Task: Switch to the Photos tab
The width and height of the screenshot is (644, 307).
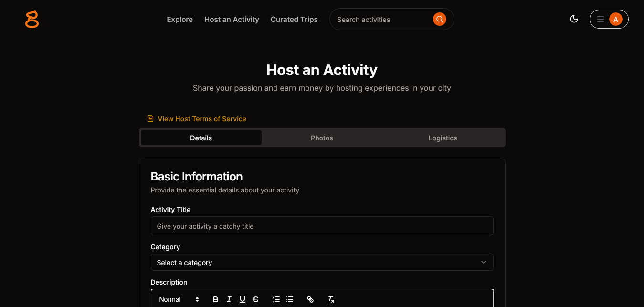Action: (x=322, y=138)
